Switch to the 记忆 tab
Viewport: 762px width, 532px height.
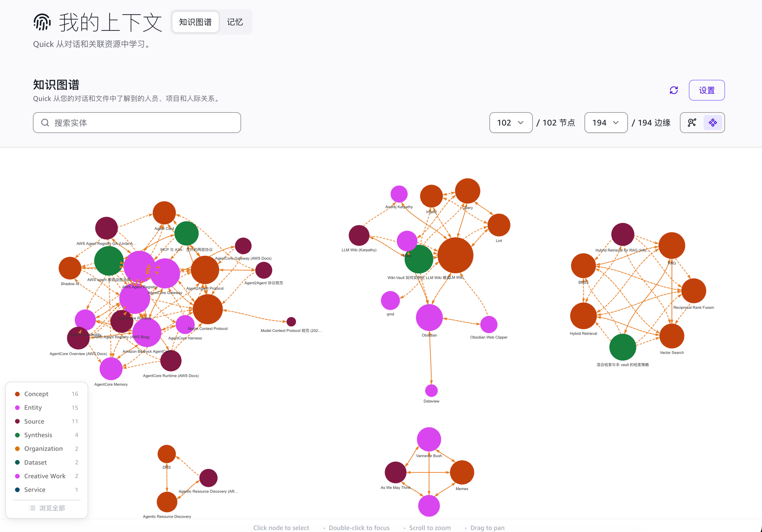point(235,22)
